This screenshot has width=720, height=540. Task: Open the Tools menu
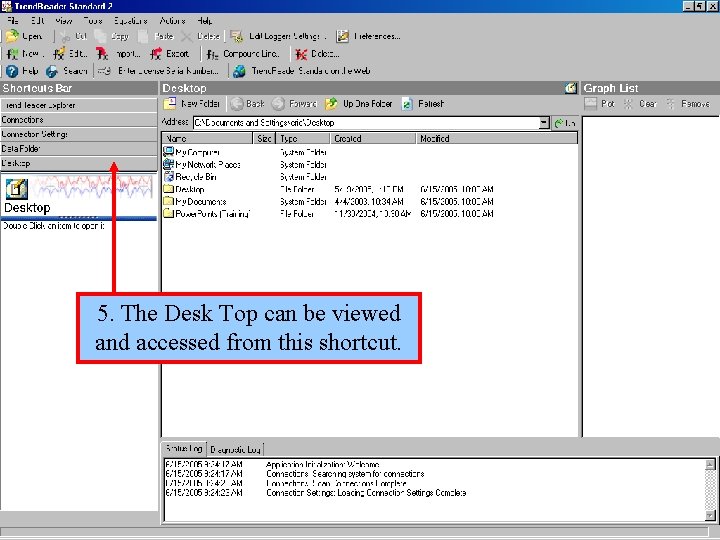coord(93,21)
